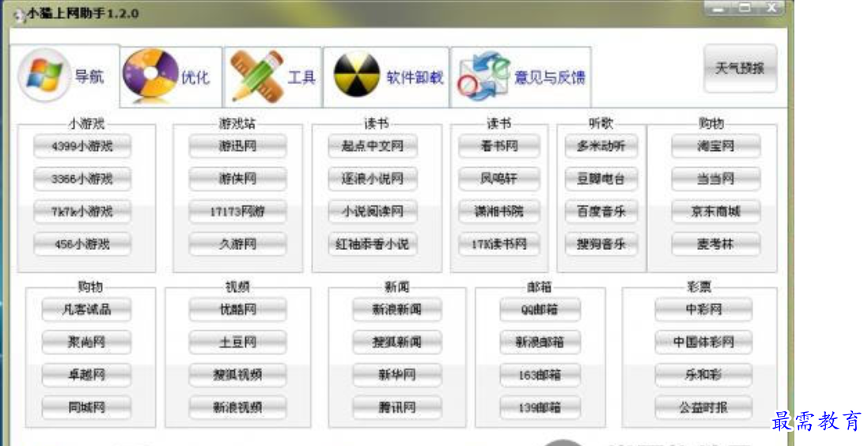Open 新浪视频 button
Screen dimensions: 868x446
pyautogui.click(x=237, y=407)
